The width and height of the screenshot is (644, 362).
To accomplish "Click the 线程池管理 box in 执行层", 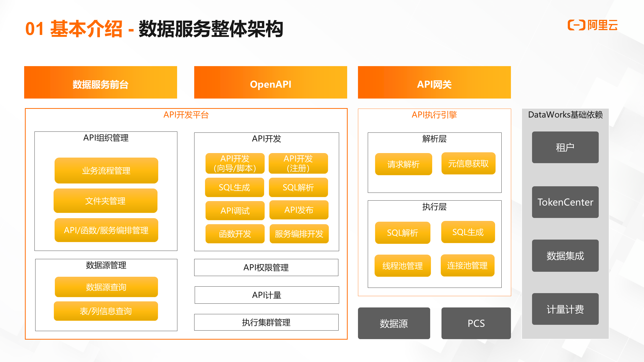I will click(x=403, y=266).
